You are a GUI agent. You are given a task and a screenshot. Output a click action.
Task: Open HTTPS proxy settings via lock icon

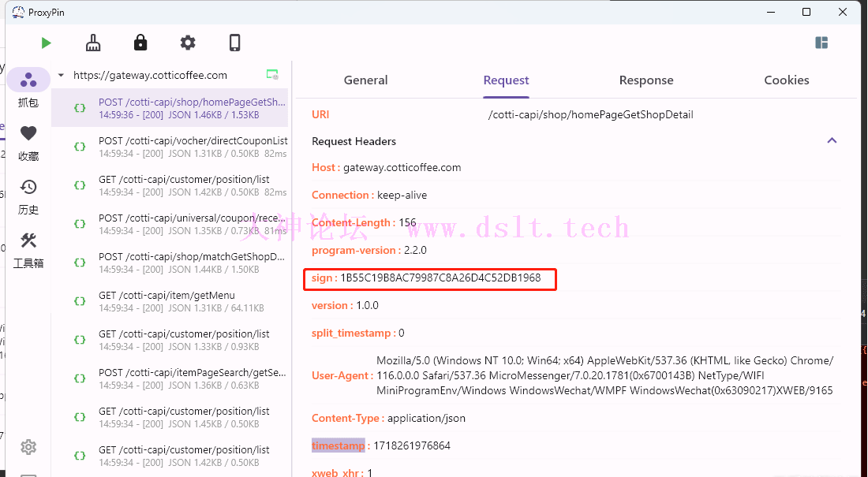140,43
